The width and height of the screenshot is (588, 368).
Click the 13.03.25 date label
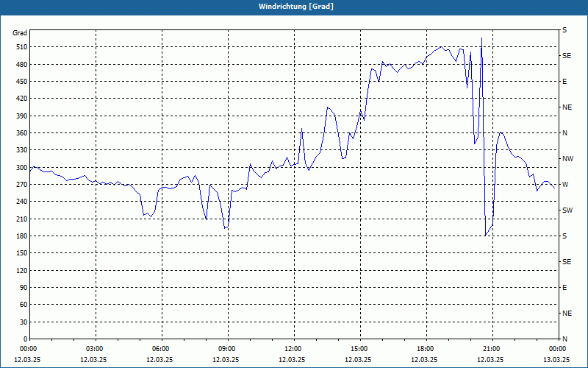pyautogui.click(x=557, y=359)
